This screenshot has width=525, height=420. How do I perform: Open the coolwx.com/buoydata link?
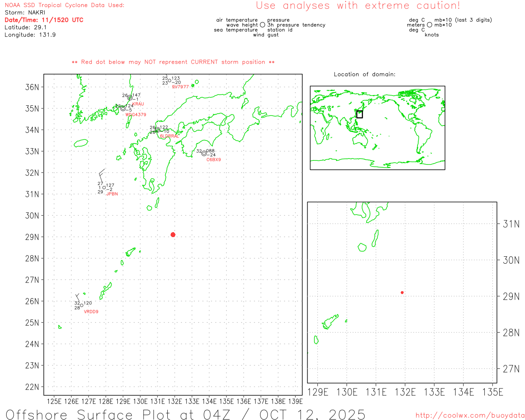[470, 415]
